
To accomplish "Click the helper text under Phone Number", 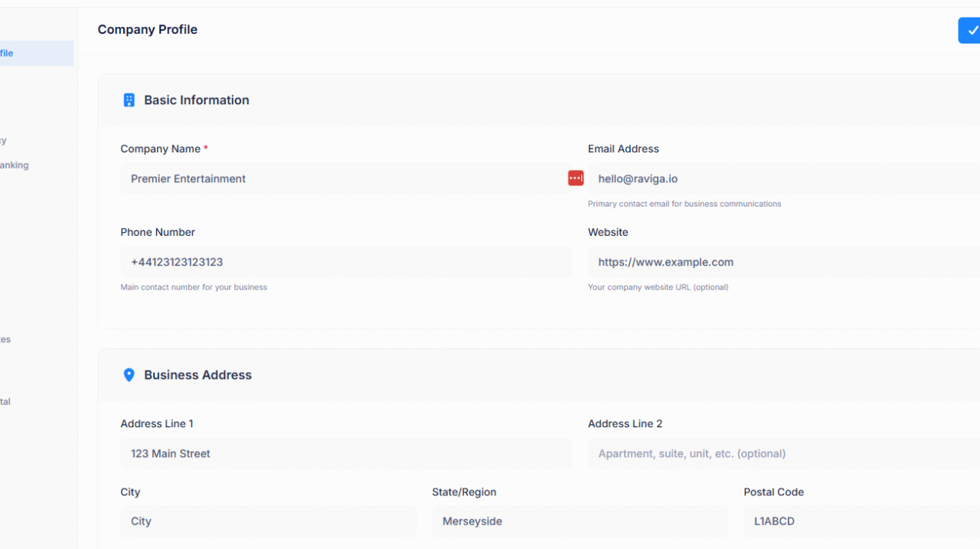I will pyautogui.click(x=193, y=287).
